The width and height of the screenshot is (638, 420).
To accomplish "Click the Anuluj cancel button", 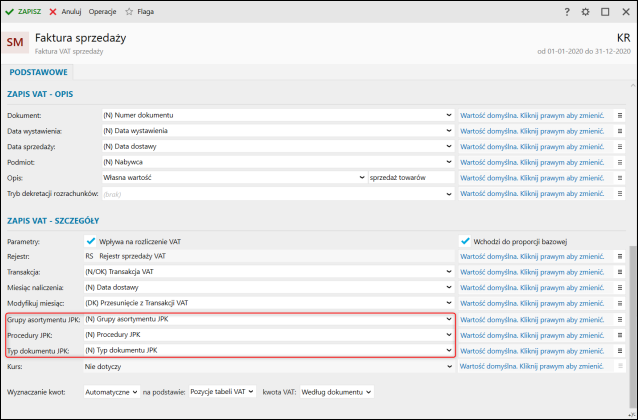I will (x=65, y=11).
